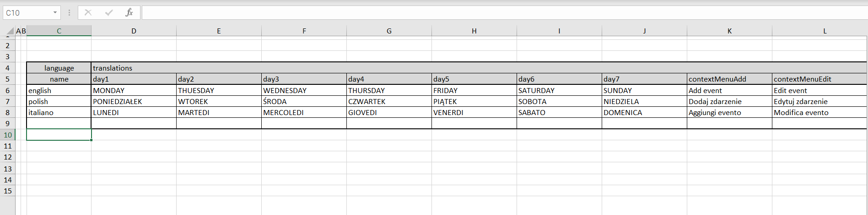Select the cell containing MONDAY
This screenshot has height=215, width=868.
point(133,90)
